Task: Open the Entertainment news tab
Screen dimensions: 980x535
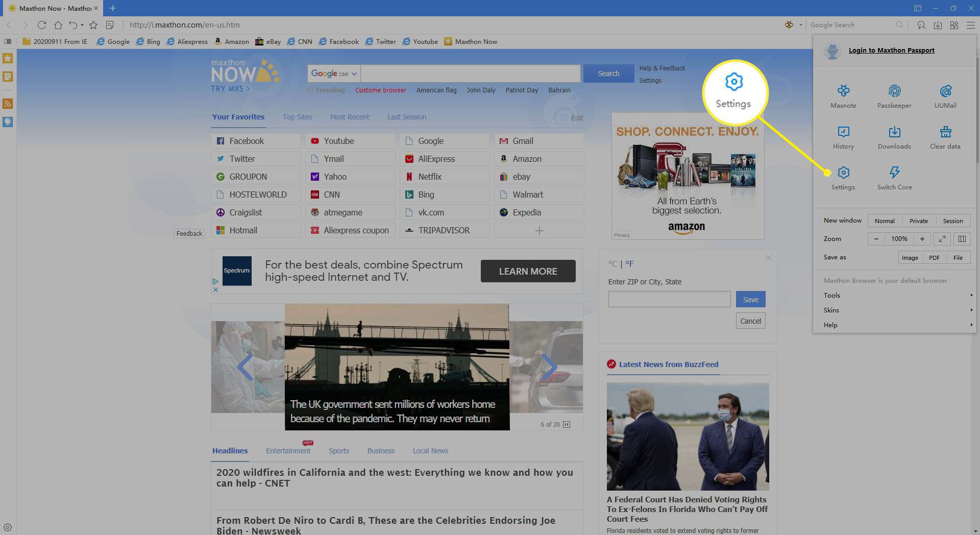Action: [x=288, y=451]
